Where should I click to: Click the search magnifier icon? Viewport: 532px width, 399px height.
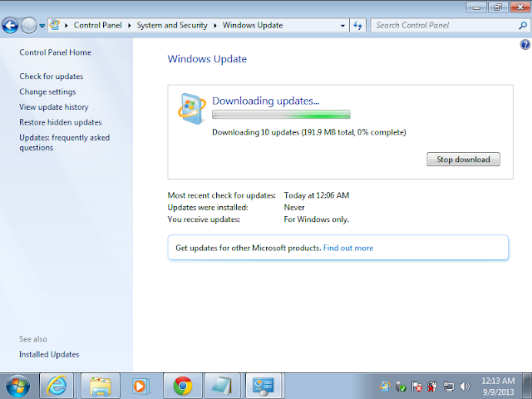[523, 26]
